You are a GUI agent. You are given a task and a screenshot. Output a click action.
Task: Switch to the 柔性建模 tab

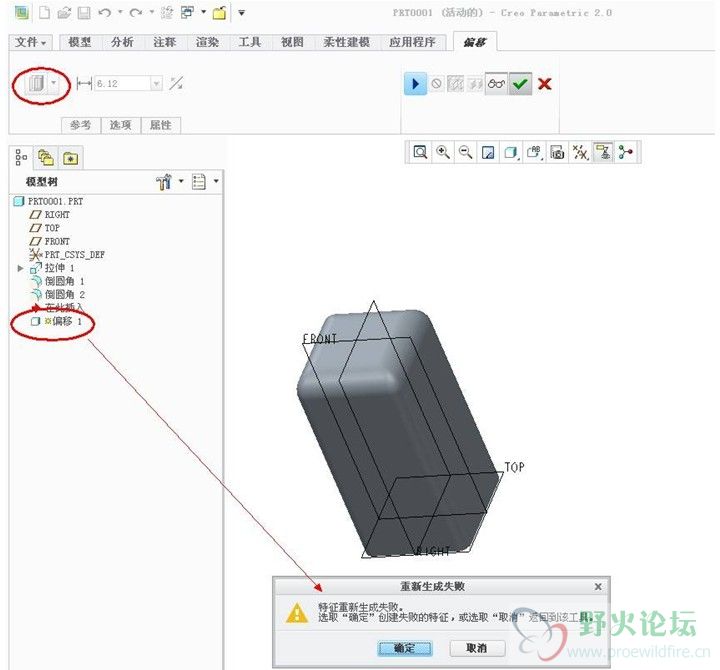click(x=346, y=42)
